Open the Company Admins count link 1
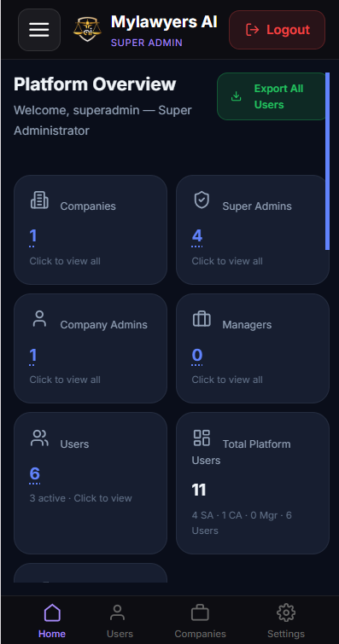Viewport: 339px width, 644px height. coord(33,356)
